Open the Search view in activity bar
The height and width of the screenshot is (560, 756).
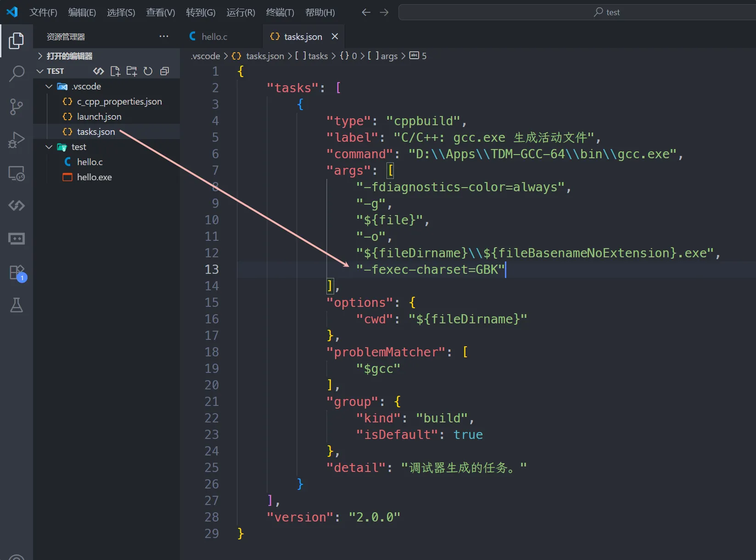17,73
